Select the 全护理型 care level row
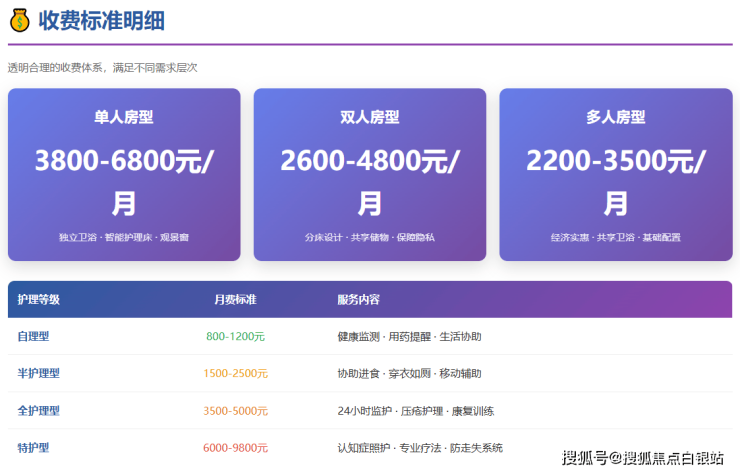 39,410
